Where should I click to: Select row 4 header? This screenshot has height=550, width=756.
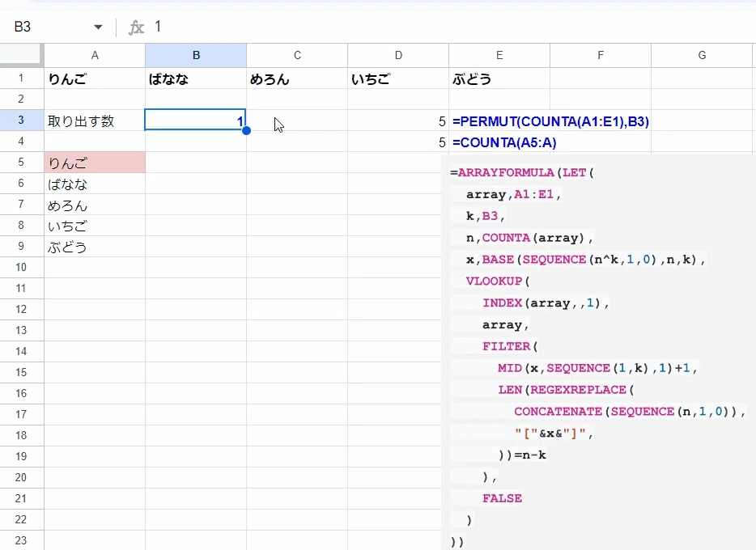click(x=21, y=141)
